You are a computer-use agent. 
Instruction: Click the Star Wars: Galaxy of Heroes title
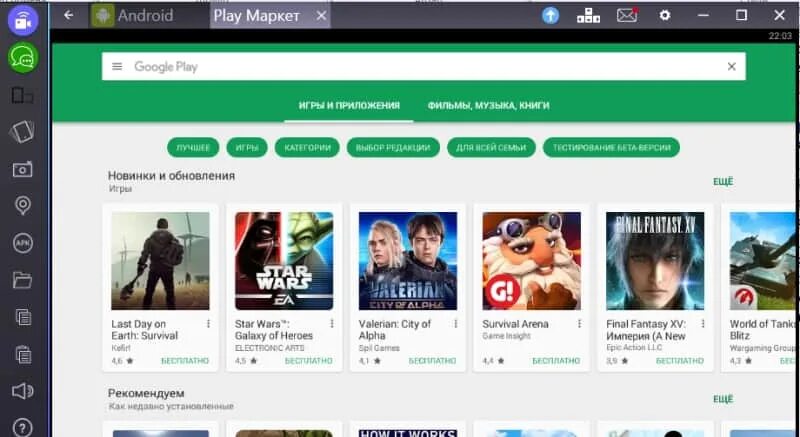273,330
